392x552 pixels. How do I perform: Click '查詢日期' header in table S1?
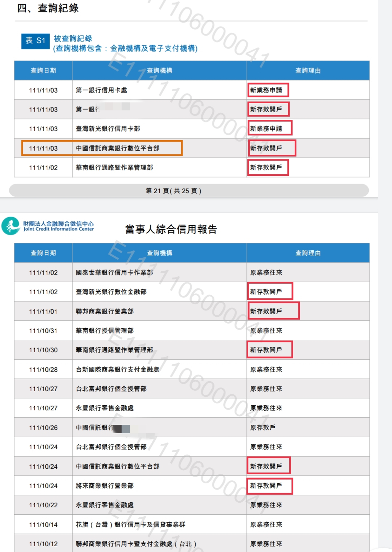(43, 70)
